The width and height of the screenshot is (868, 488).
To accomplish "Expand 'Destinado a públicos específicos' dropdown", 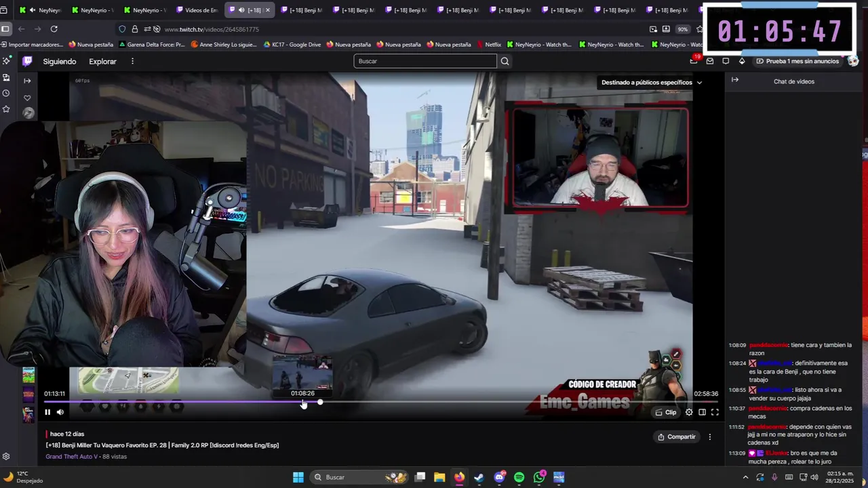I will tap(652, 83).
